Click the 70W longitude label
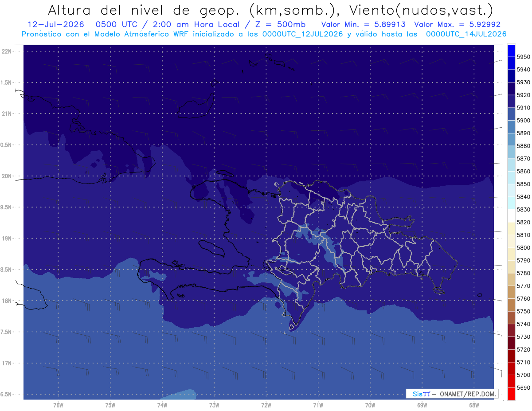Viewport: 532px width, 411px height. coord(370,405)
